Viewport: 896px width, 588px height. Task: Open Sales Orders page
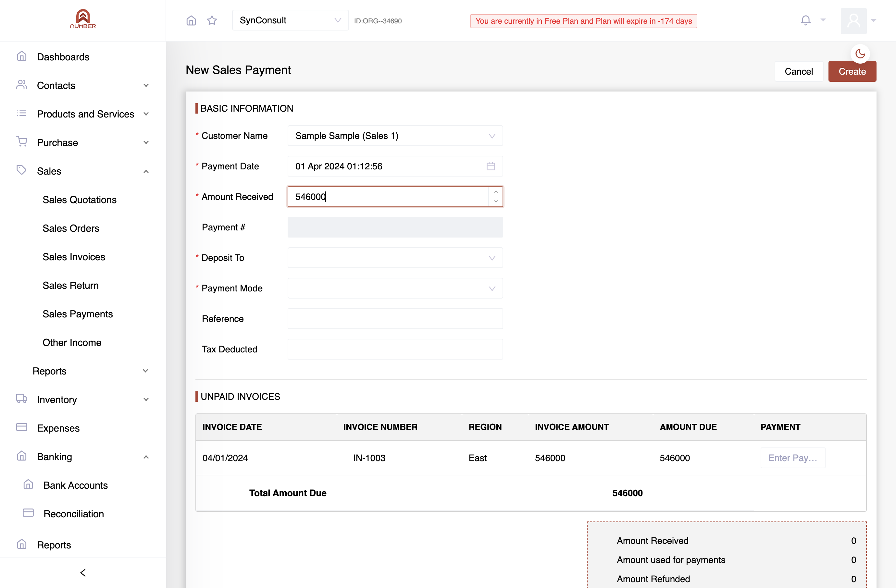point(71,228)
